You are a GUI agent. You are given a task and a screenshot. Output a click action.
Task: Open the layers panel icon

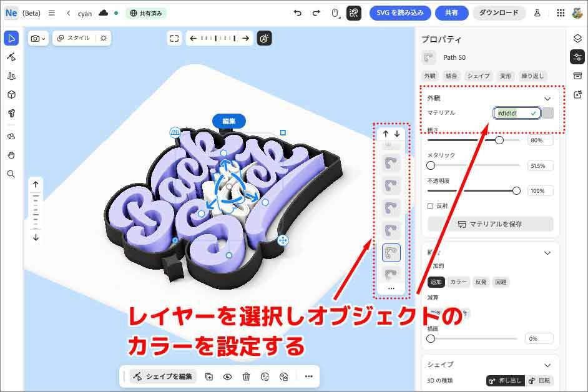[x=577, y=39]
